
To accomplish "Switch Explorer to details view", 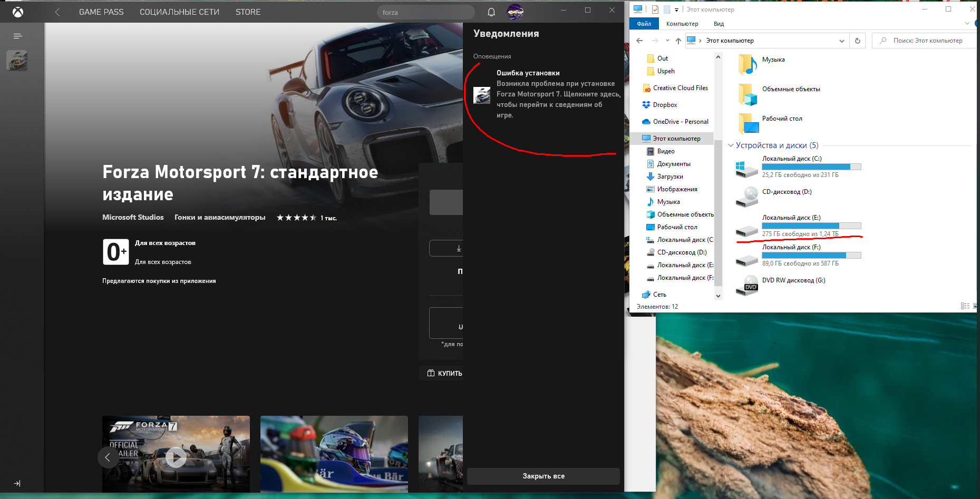I will (x=965, y=306).
